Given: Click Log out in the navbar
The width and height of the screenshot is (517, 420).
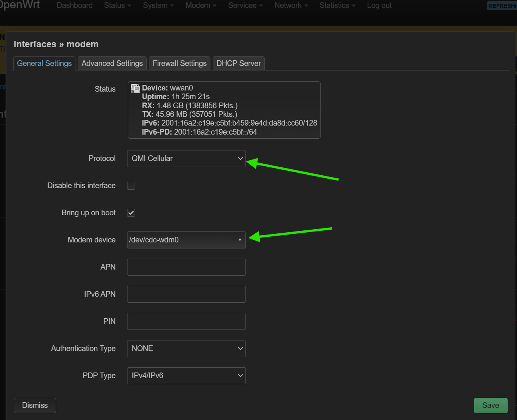Looking at the screenshot, I should tap(379, 5).
